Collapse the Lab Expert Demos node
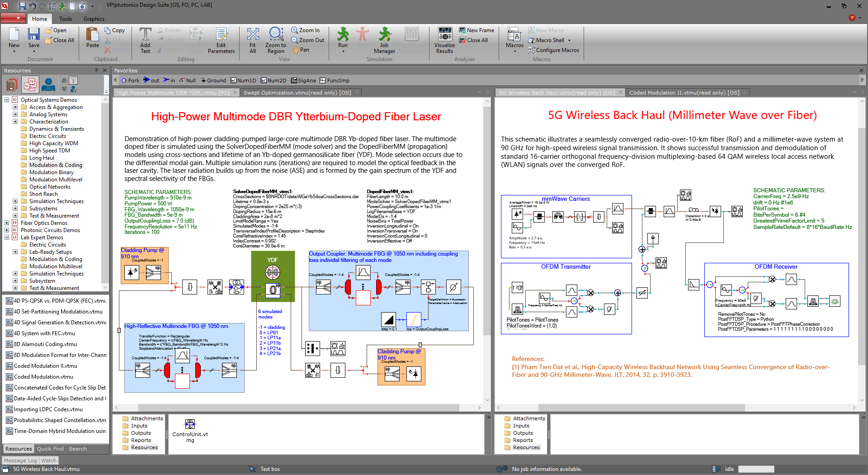 (7, 237)
